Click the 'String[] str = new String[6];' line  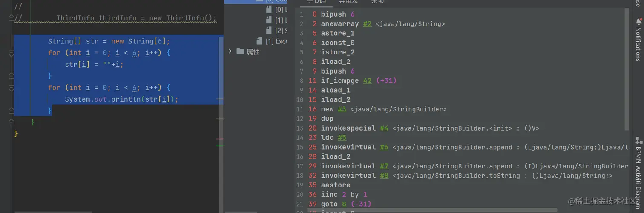tap(109, 41)
